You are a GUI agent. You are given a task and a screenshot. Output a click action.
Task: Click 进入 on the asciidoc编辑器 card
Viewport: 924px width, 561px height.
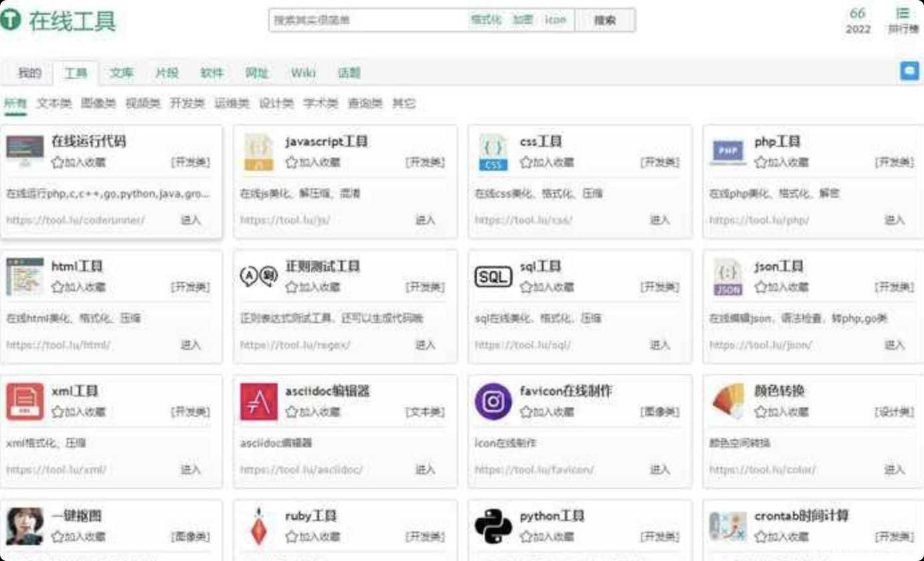pos(425,470)
